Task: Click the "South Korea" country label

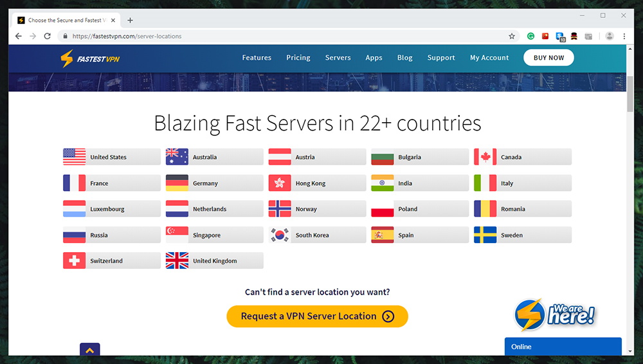Action: pyautogui.click(x=312, y=235)
